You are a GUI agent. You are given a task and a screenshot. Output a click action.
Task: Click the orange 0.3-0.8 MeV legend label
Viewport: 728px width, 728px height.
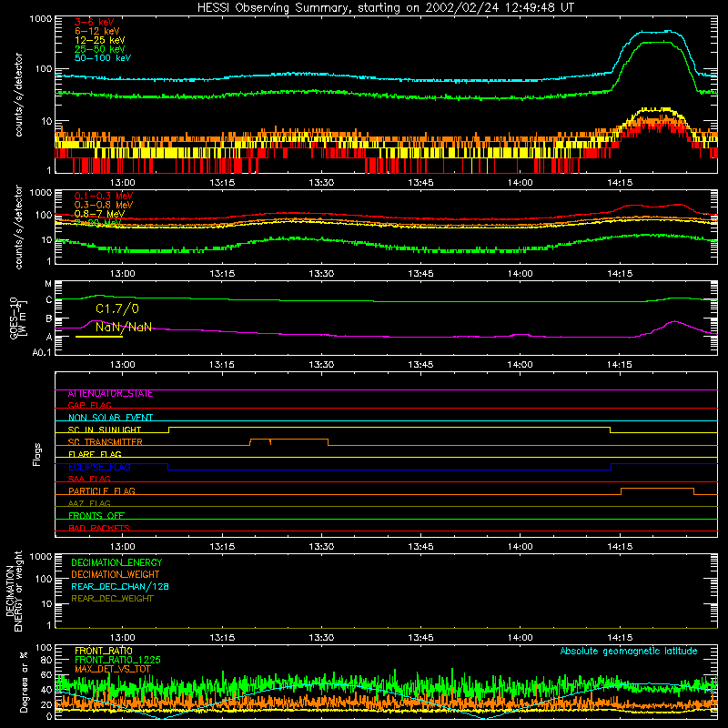click(x=104, y=205)
